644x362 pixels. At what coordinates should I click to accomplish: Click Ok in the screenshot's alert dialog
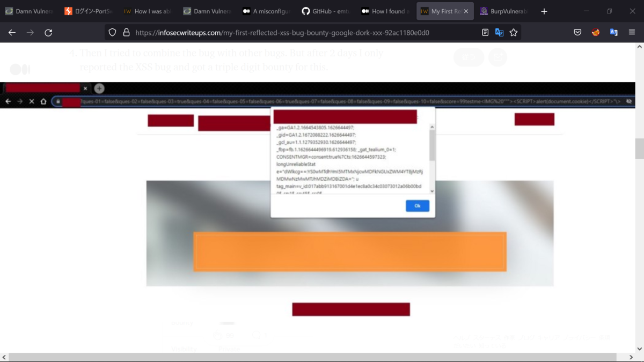tap(418, 206)
